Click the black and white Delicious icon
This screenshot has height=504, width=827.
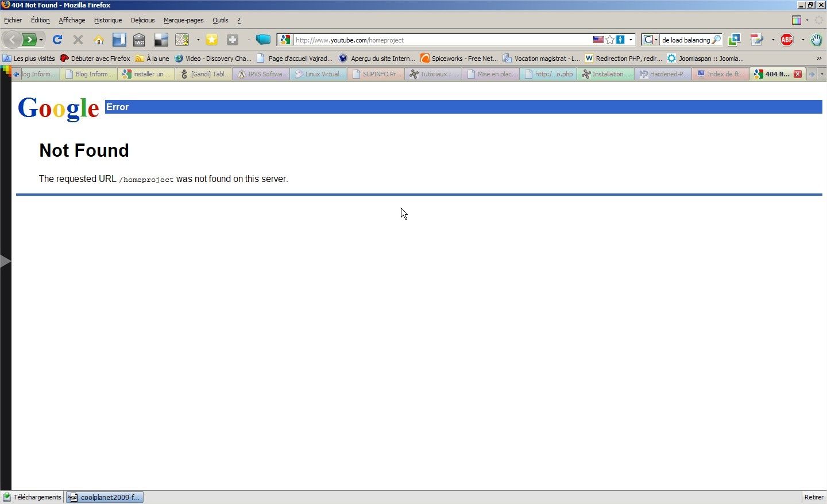point(161,40)
